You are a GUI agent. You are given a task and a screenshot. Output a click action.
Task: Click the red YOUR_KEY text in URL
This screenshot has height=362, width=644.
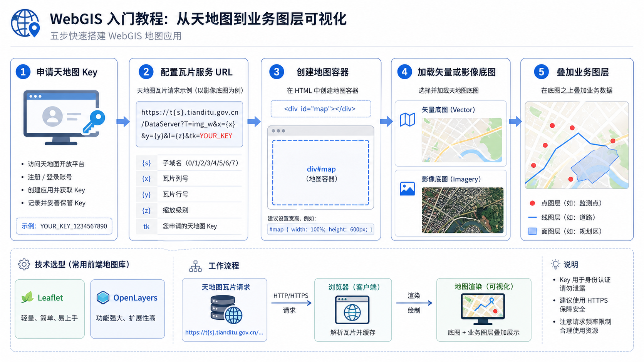click(x=216, y=136)
